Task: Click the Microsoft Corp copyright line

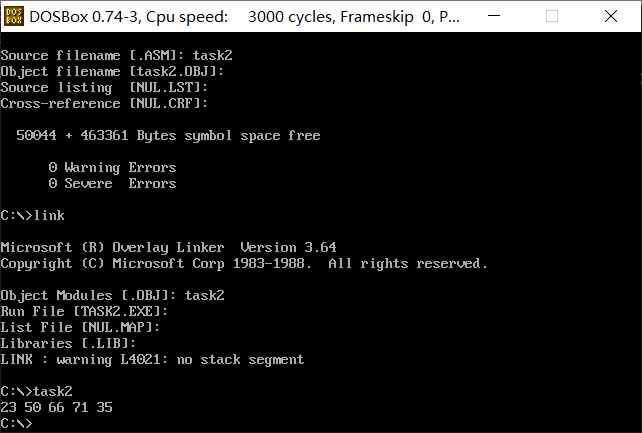Action: [x=244, y=263]
